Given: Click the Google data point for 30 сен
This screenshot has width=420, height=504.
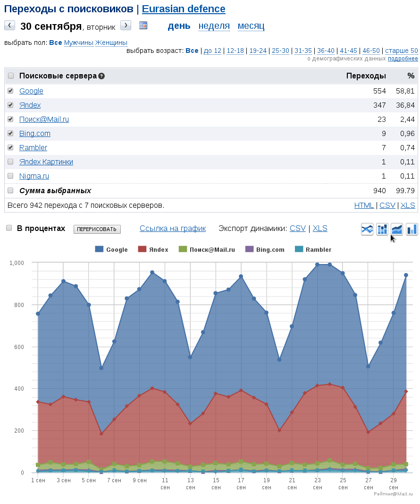Looking at the screenshot, I should (x=406, y=275).
